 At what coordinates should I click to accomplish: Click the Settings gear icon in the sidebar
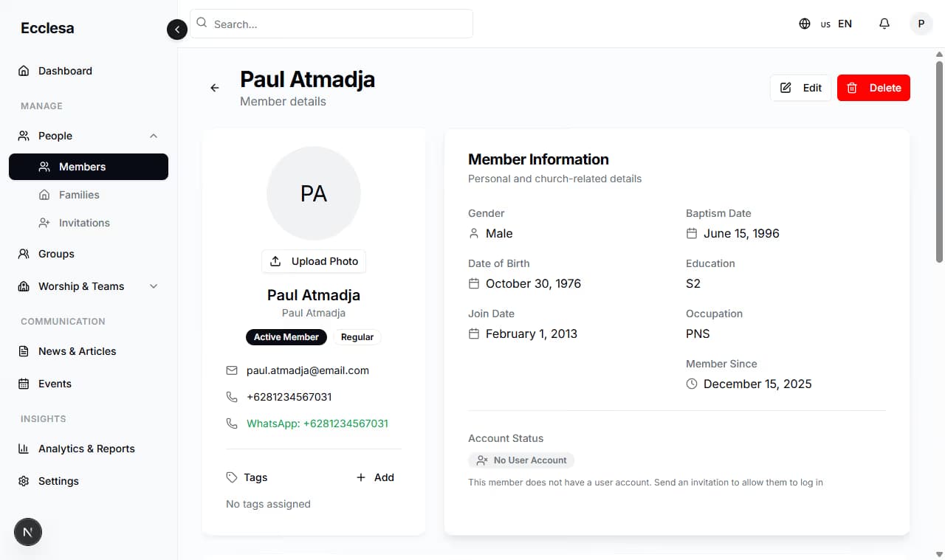pyautogui.click(x=24, y=481)
